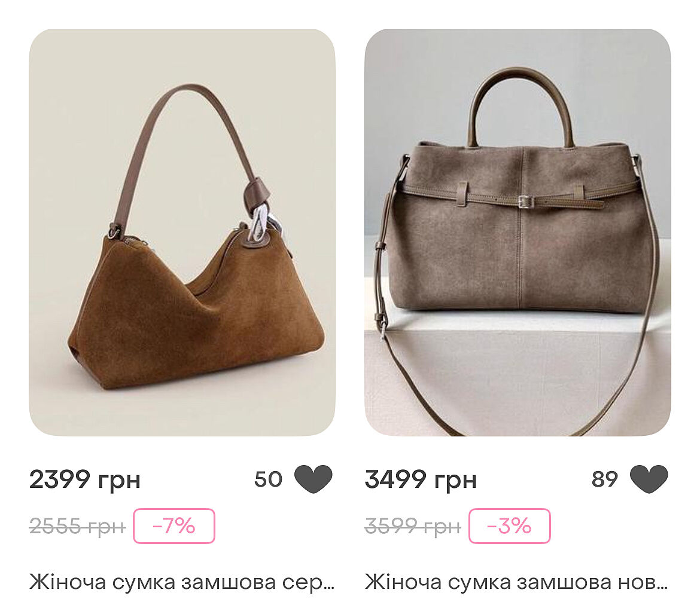The image size is (700, 599).
Task: Click the 89 likes counter
Action: [x=604, y=479]
